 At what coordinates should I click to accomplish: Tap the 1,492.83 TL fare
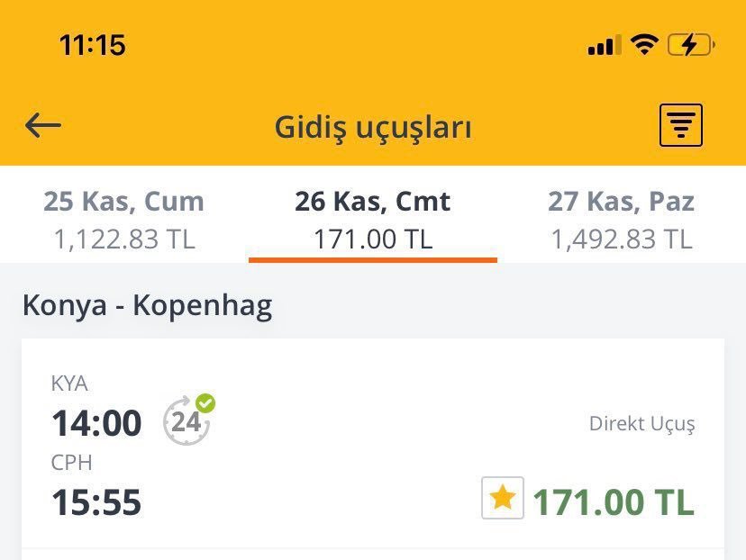(x=621, y=239)
